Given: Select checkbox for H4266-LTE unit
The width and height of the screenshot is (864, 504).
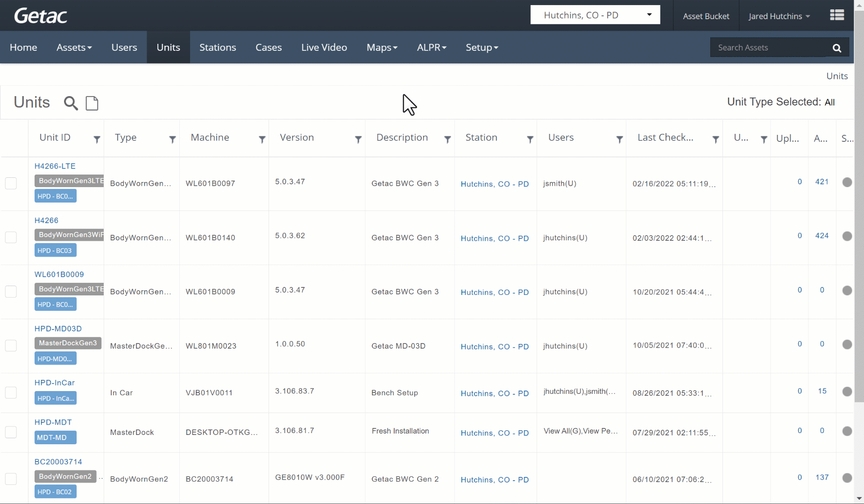Looking at the screenshot, I should (11, 183).
